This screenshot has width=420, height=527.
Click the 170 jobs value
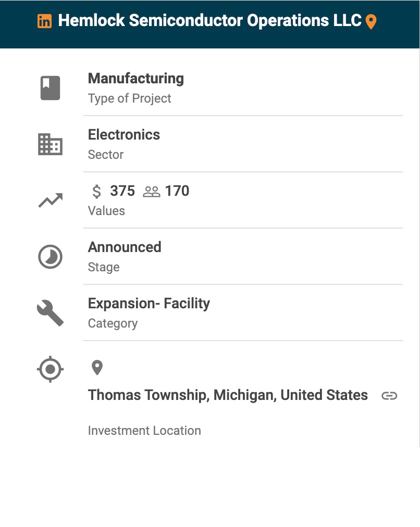pyautogui.click(x=177, y=191)
